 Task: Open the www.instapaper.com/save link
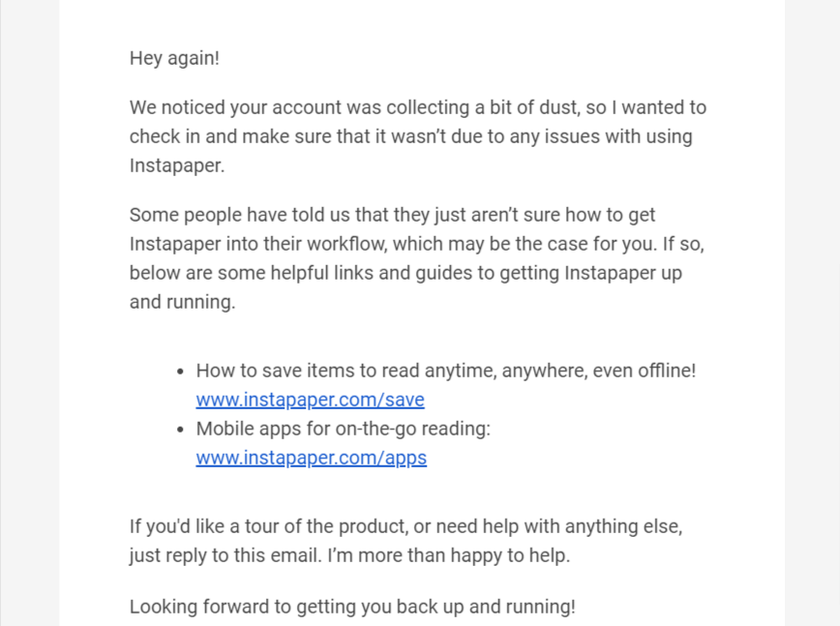click(x=310, y=400)
